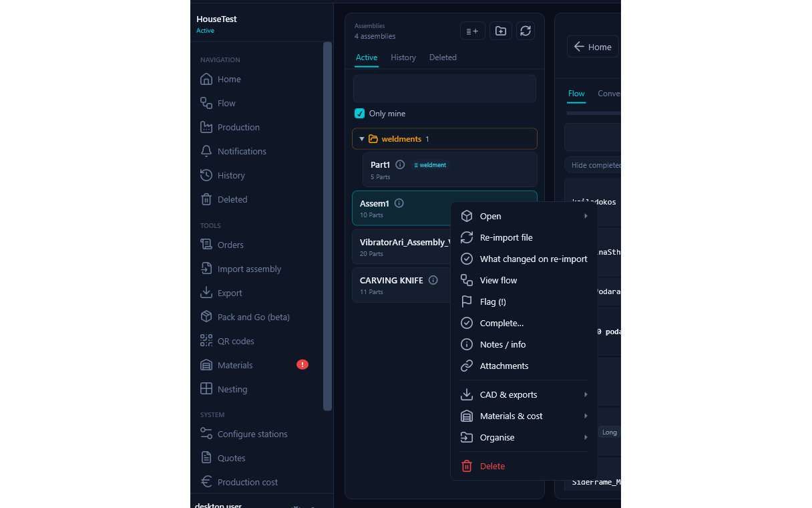
Task: Select What changed on re-import
Action: click(524, 259)
